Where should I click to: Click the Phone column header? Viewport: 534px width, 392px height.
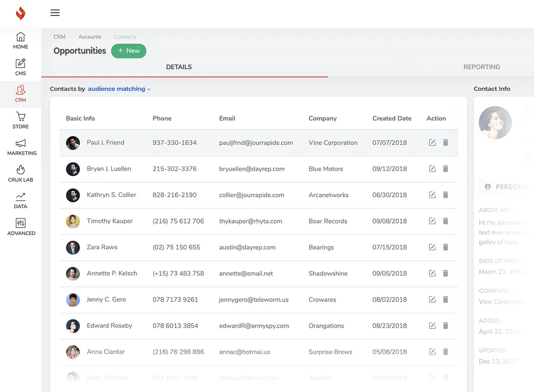[x=162, y=118]
